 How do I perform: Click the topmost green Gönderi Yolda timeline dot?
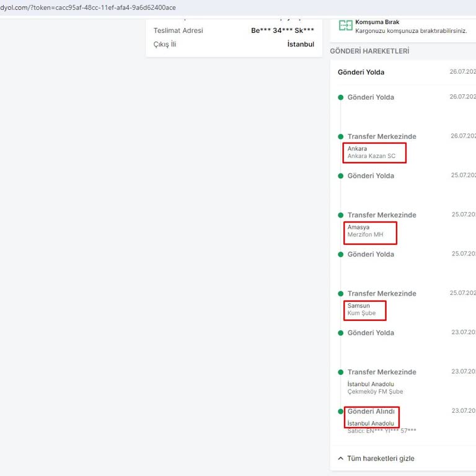point(340,97)
